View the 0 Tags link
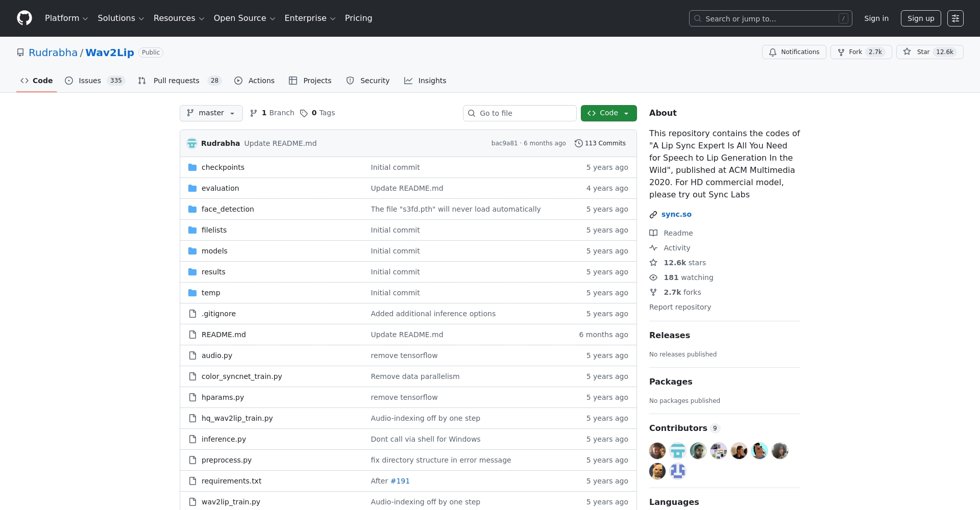The image size is (980, 510). click(317, 113)
